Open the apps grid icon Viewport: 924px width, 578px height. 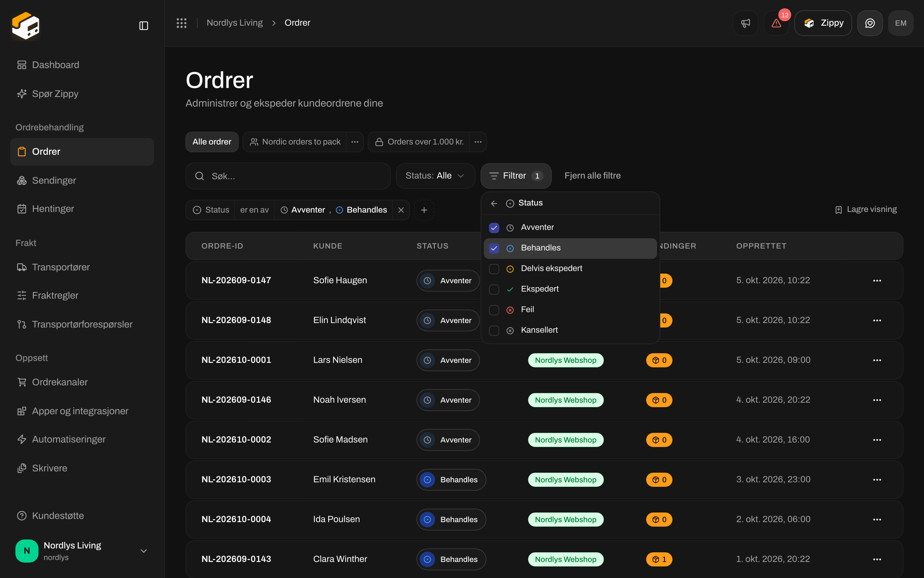181,23
